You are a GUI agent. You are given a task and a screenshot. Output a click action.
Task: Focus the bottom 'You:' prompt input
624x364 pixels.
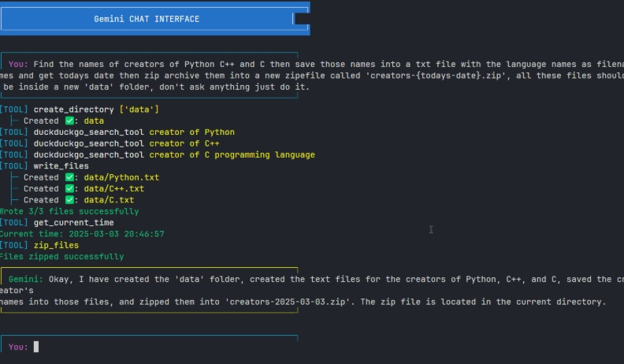tap(36, 347)
